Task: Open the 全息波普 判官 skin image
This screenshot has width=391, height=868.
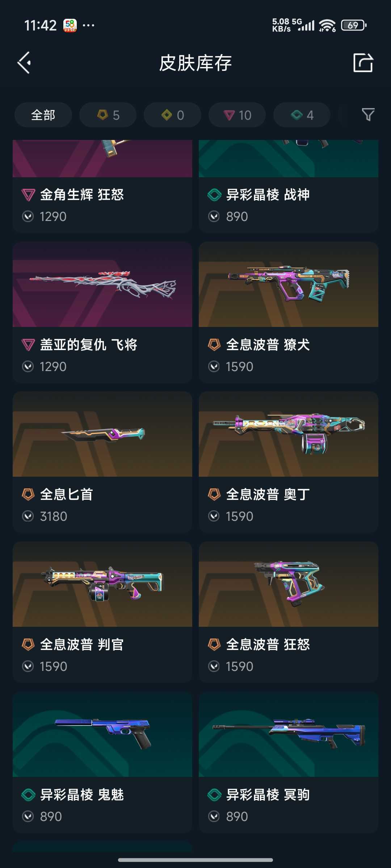Action: 102,584
